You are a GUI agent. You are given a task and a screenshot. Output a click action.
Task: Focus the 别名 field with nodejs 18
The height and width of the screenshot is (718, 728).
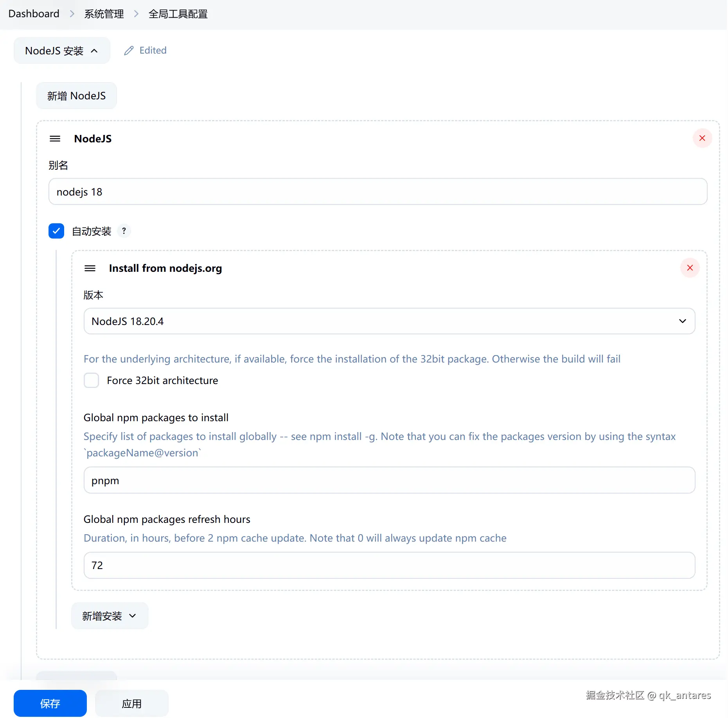click(378, 192)
